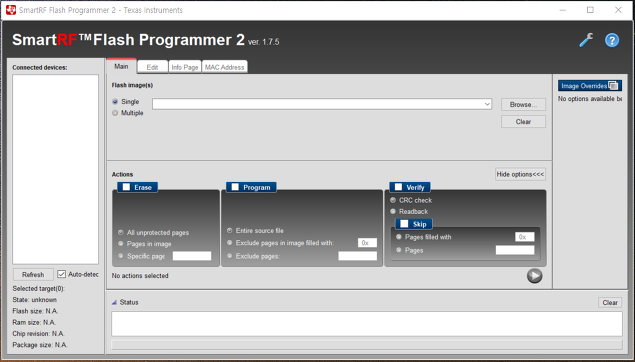
Task: Choose Pages in image erase option
Action: click(x=121, y=244)
